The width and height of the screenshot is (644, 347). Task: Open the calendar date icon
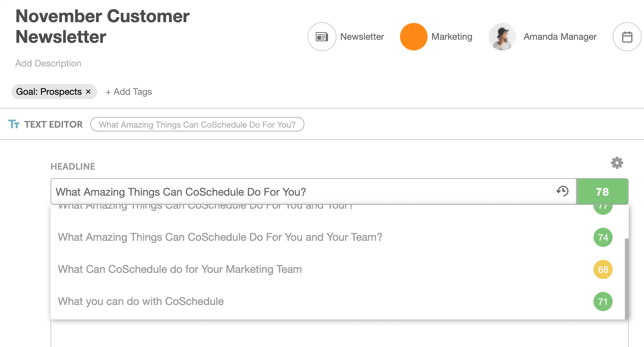tap(627, 37)
